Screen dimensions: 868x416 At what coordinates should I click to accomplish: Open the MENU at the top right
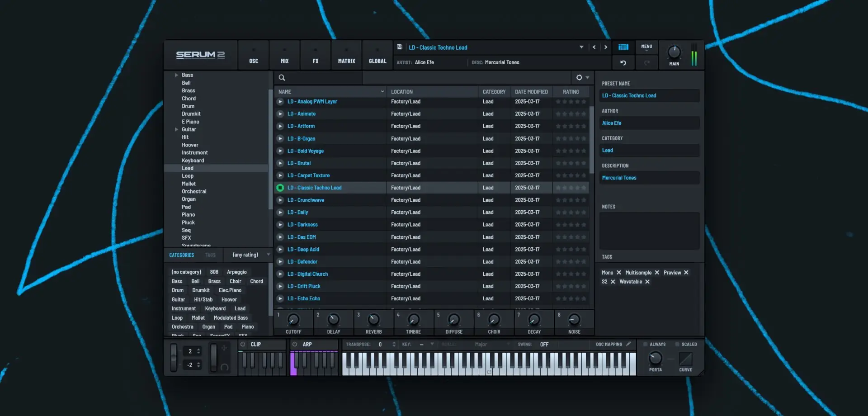(646, 47)
